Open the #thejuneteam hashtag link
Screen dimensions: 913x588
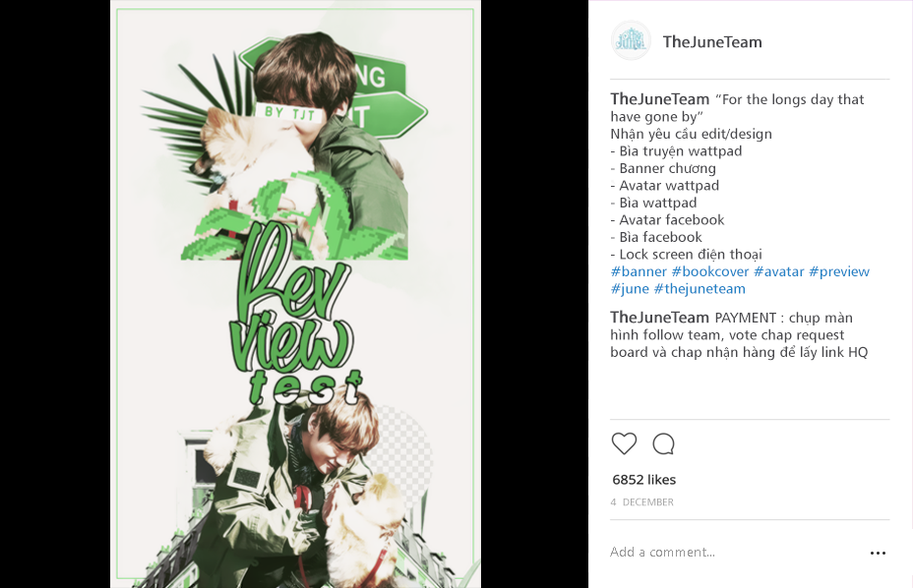point(700,289)
